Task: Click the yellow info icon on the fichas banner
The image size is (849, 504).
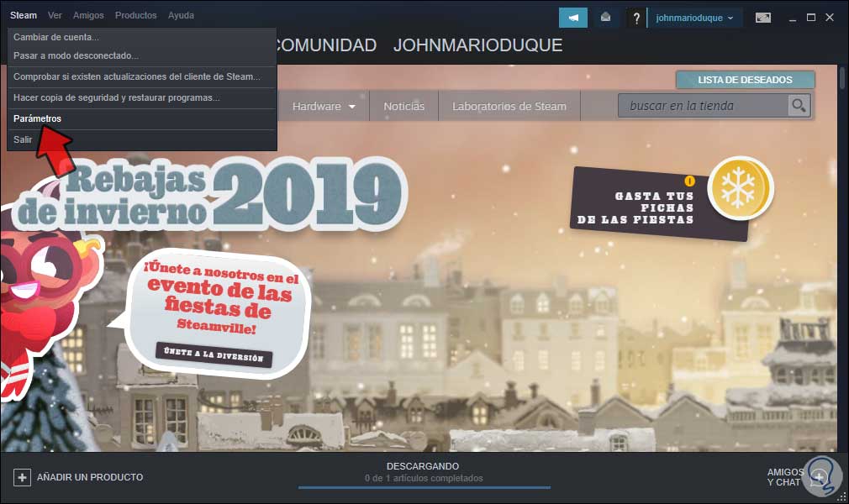Action: point(689,181)
